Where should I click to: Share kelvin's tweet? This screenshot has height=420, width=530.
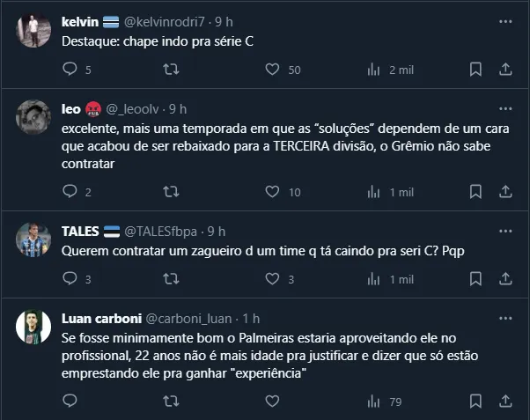click(505, 70)
